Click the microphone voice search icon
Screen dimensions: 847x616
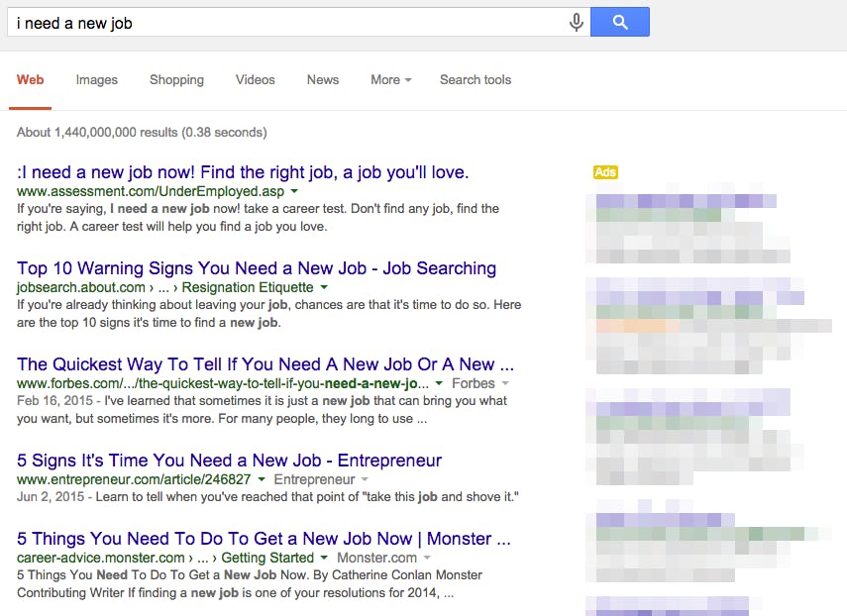577,22
